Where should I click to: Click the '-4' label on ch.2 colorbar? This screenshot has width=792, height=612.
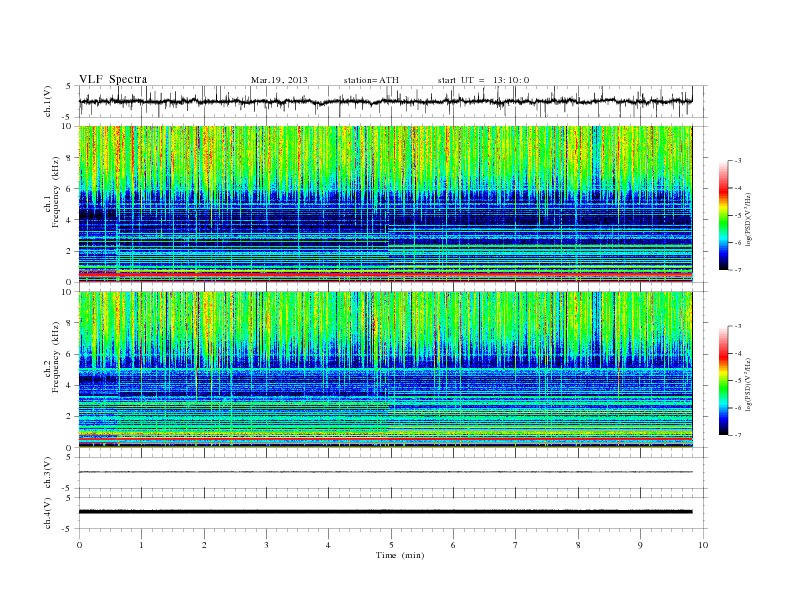pyautogui.click(x=737, y=354)
